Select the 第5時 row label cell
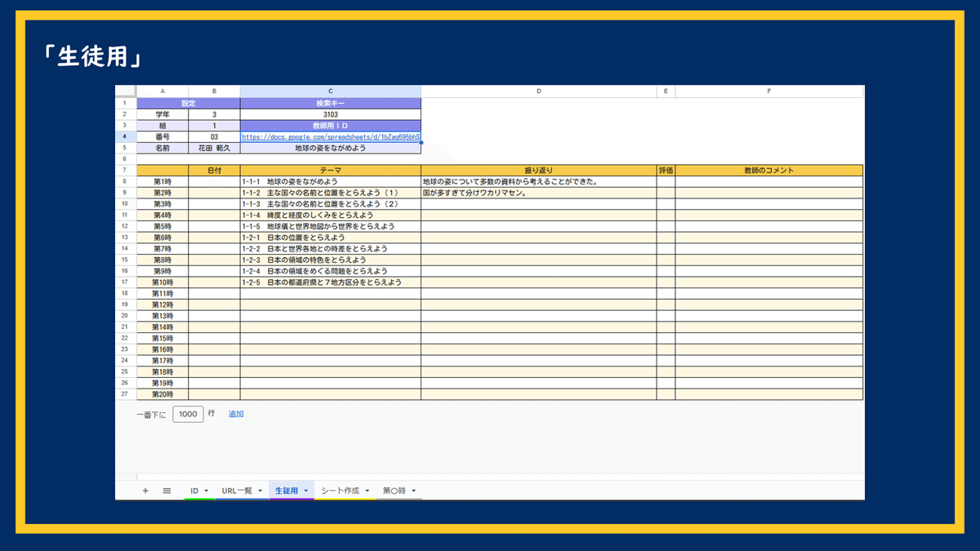This screenshot has width=980, height=551. 163,226
